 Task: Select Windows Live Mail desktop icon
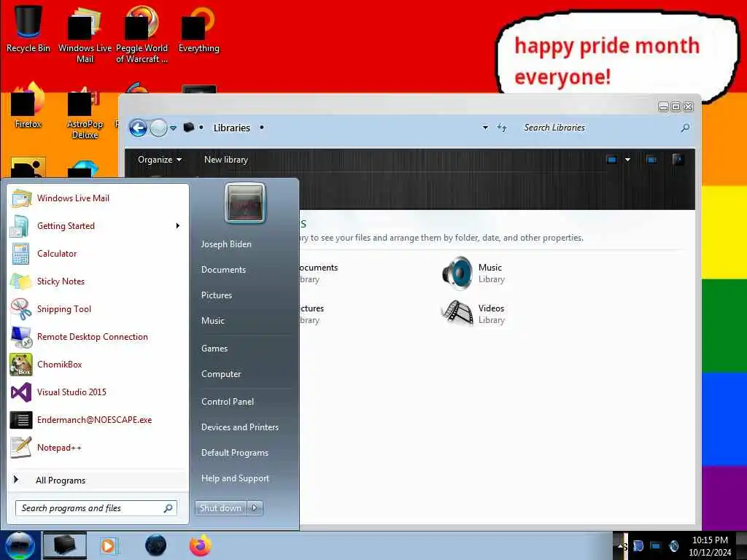[x=85, y=34]
